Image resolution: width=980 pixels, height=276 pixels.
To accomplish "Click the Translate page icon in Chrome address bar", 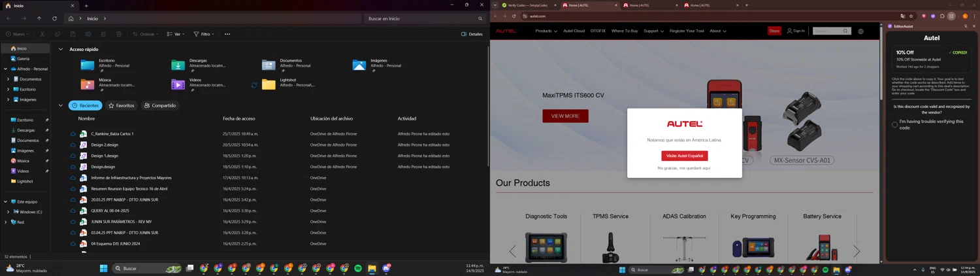I will coord(902,16).
